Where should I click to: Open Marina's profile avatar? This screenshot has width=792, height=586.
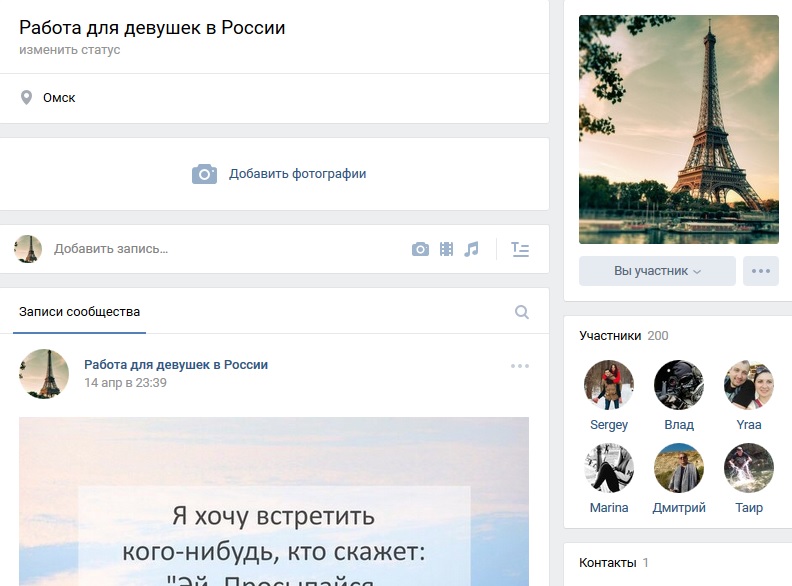[609, 468]
